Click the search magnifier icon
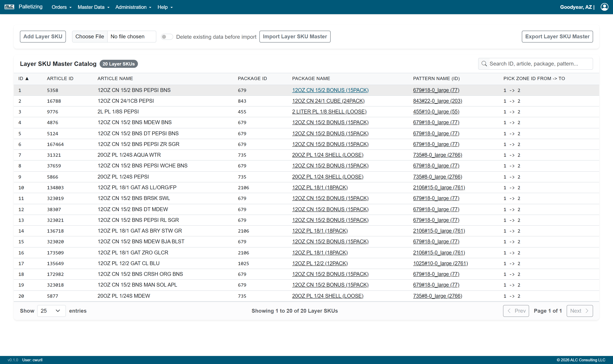613x364 pixels. coord(484,64)
